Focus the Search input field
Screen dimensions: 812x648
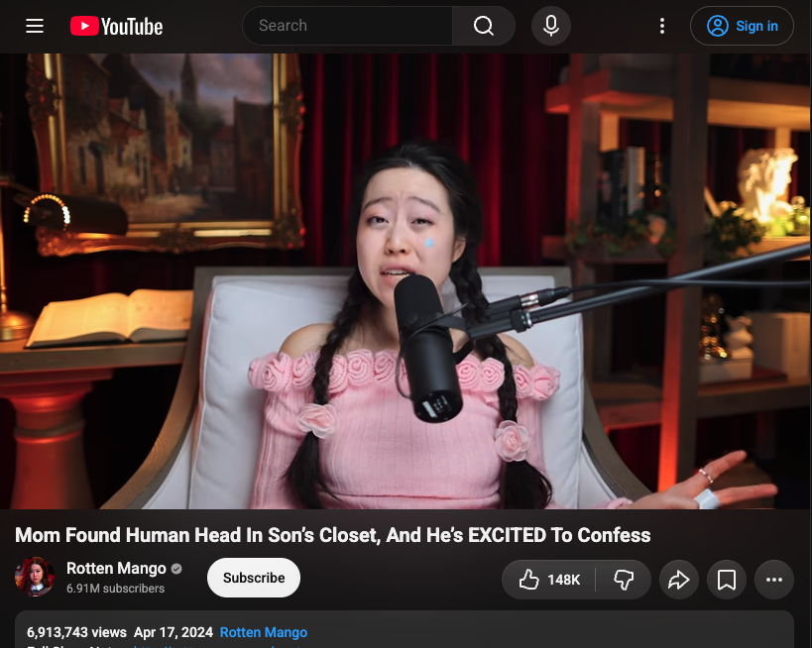click(x=347, y=26)
